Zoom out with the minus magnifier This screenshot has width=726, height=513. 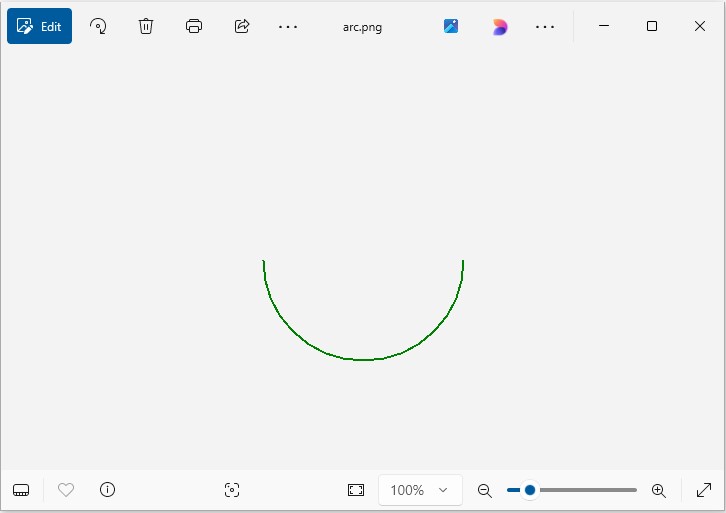(x=485, y=490)
